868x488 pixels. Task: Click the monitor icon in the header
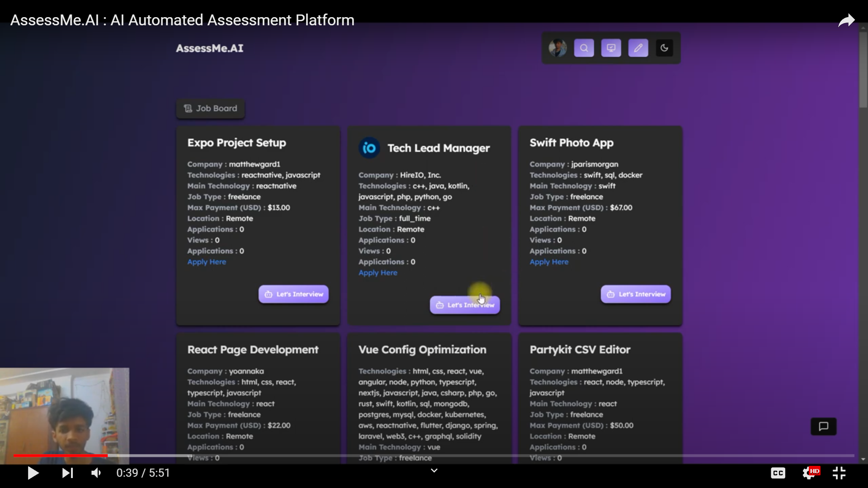[611, 48]
